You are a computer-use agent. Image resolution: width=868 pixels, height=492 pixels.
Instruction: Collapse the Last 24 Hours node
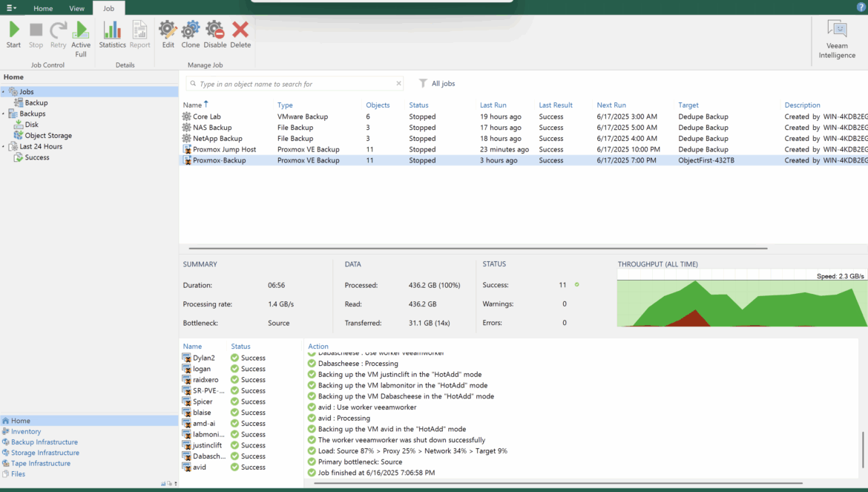(3, 147)
